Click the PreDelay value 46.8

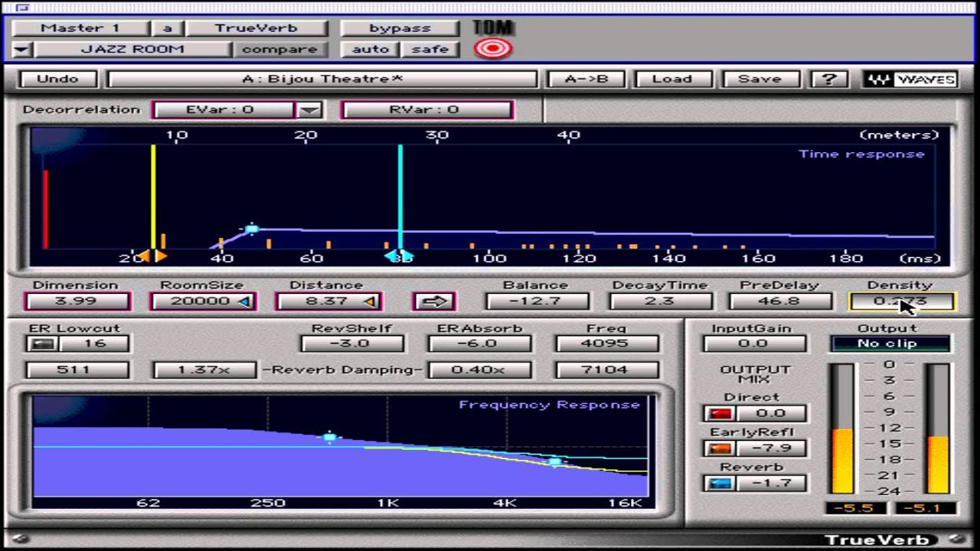point(779,302)
